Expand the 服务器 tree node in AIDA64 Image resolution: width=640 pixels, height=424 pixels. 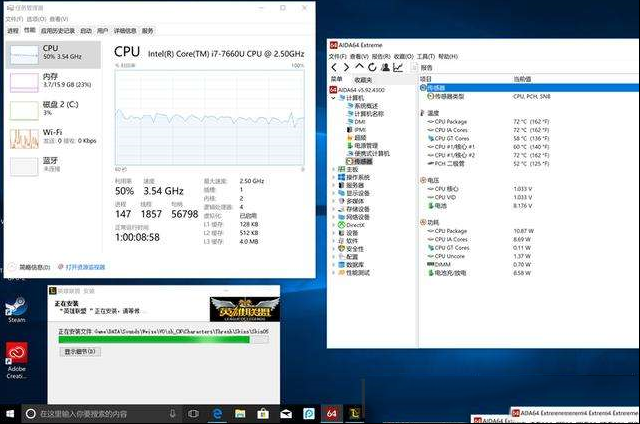tap(333, 185)
